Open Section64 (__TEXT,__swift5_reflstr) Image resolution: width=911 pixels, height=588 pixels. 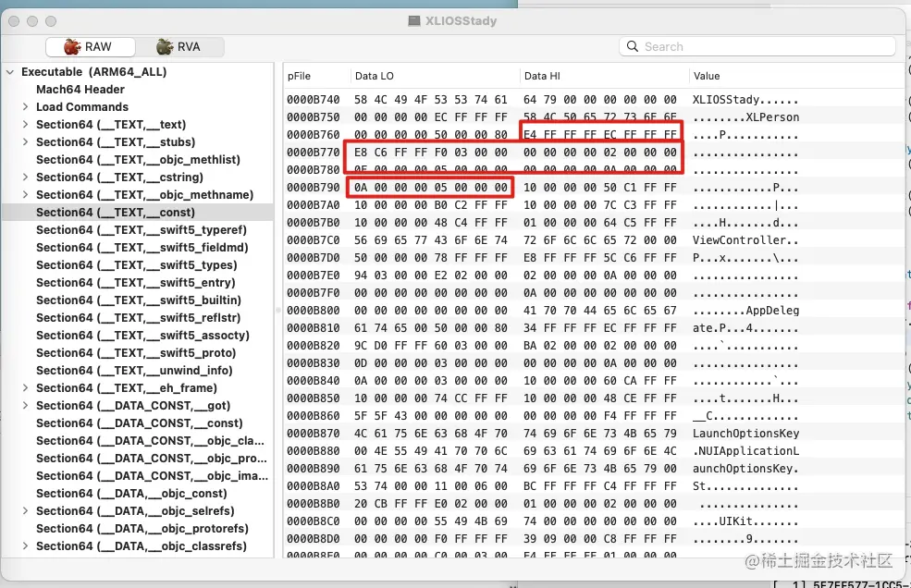[x=139, y=318]
